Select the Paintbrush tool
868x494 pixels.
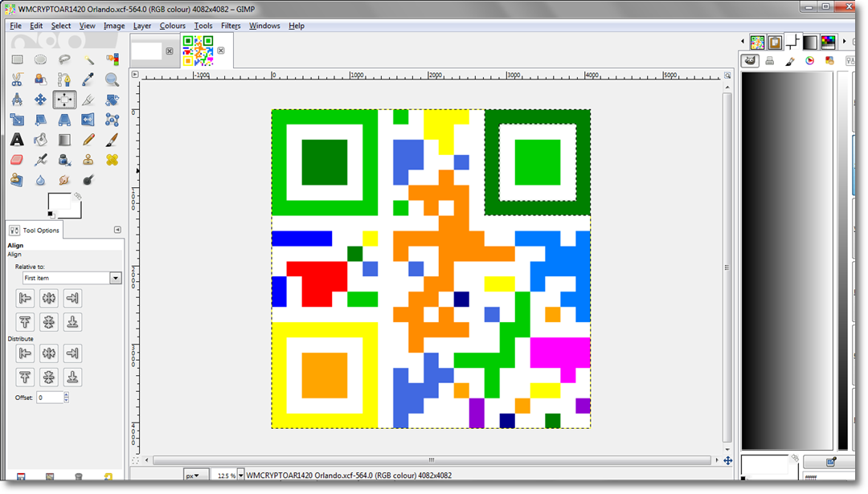point(112,140)
